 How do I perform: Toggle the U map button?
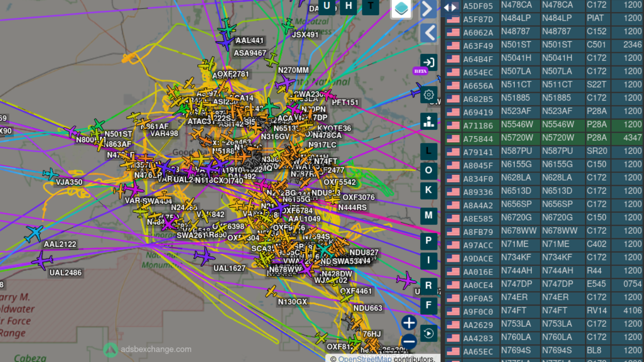tap(327, 6)
